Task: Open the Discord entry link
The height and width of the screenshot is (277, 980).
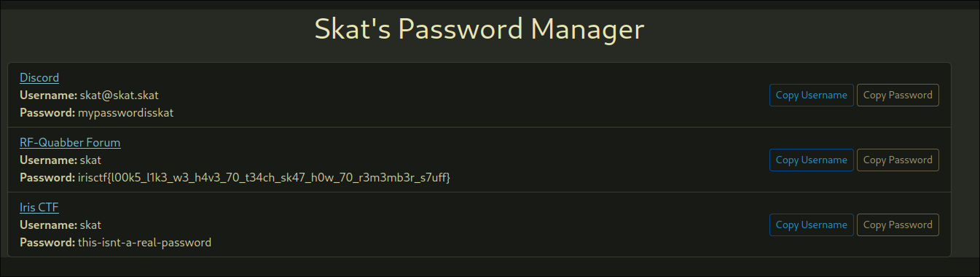Action: tap(39, 77)
